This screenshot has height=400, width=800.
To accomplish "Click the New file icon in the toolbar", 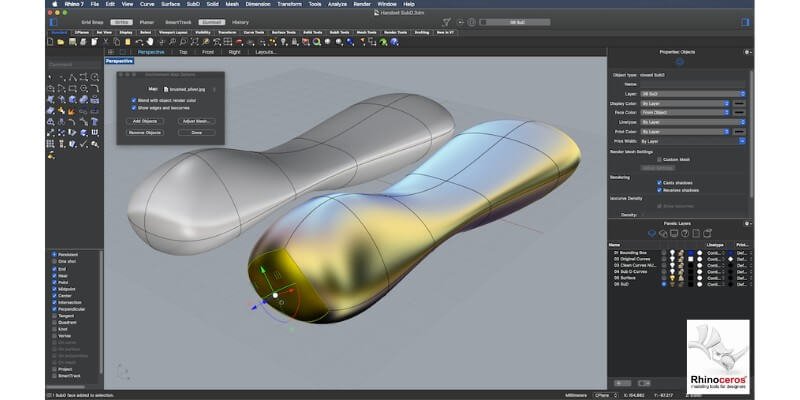I will (x=52, y=42).
